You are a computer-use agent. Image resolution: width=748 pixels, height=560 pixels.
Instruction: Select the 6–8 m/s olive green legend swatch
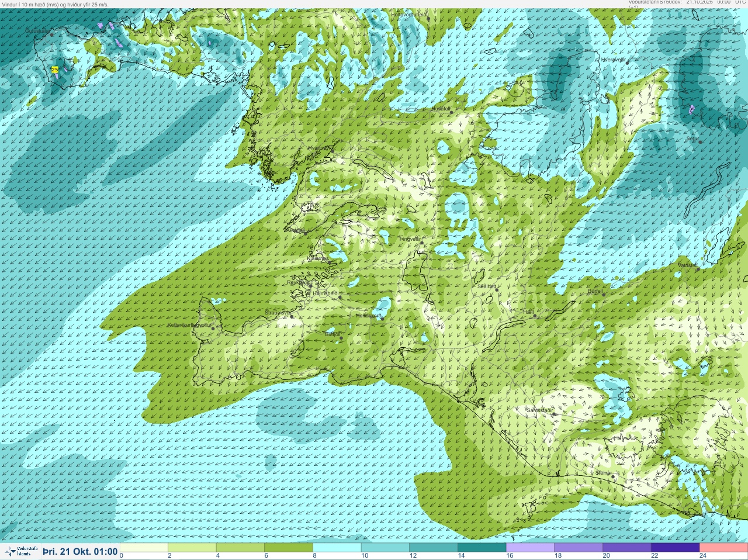click(289, 548)
